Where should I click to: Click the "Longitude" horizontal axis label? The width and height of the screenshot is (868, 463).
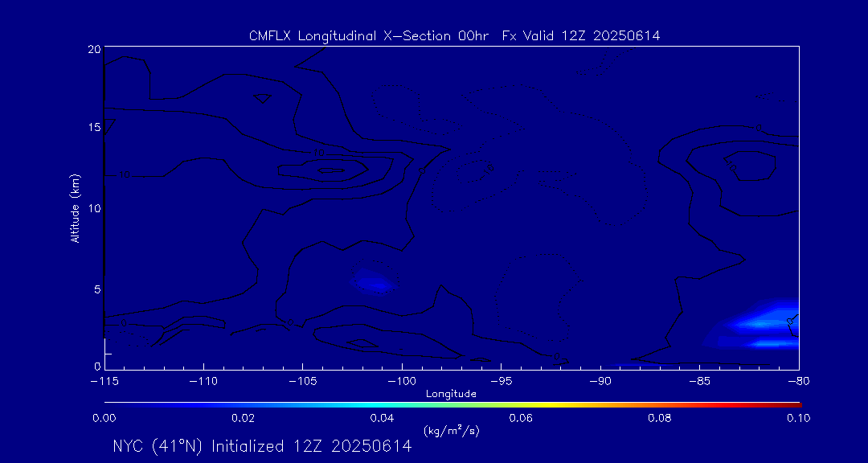coord(451,394)
